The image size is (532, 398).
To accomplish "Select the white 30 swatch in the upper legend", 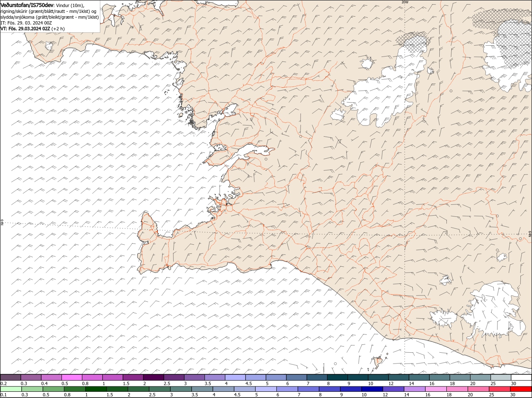I will tap(521, 377).
